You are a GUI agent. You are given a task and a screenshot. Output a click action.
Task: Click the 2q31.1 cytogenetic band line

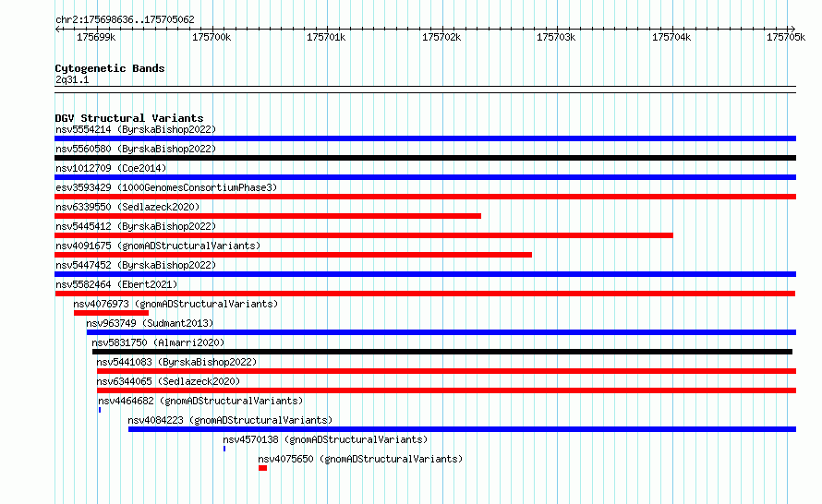(x=425, y=90)
